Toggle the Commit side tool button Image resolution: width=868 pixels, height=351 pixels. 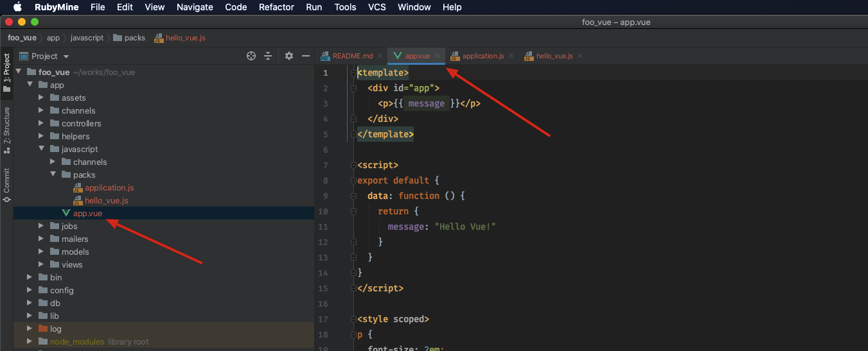[6, 185]
